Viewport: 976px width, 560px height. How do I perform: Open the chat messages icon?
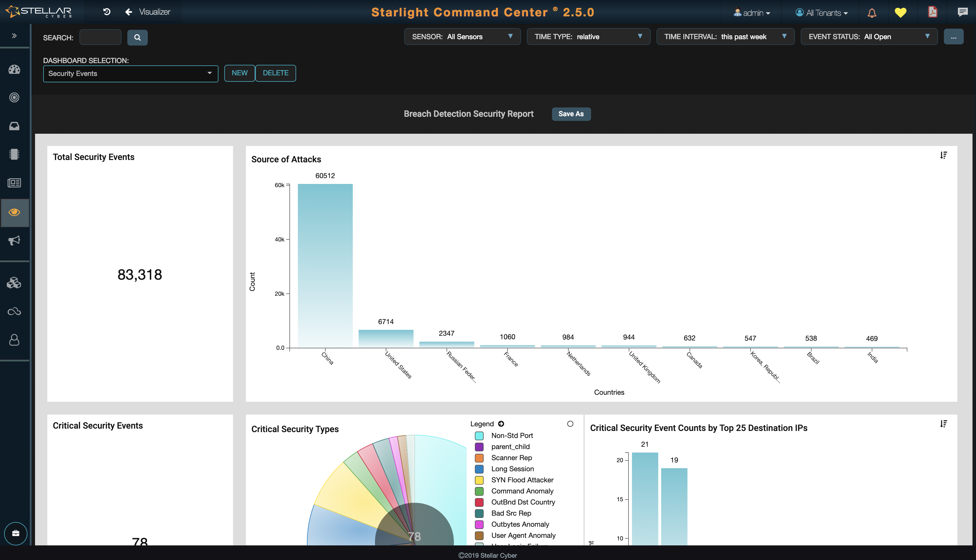click(x=962, y=12)
